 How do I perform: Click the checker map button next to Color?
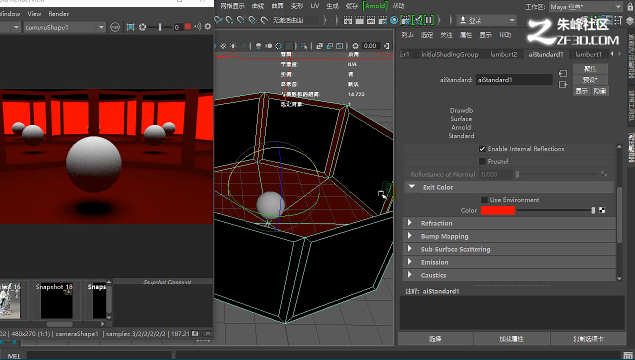click(602, 210)
